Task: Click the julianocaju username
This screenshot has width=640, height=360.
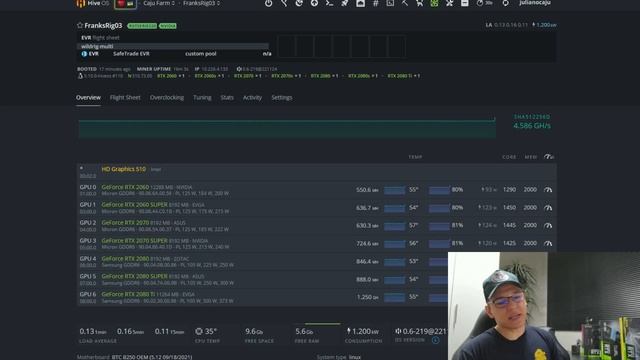Action: click(535, 3)
